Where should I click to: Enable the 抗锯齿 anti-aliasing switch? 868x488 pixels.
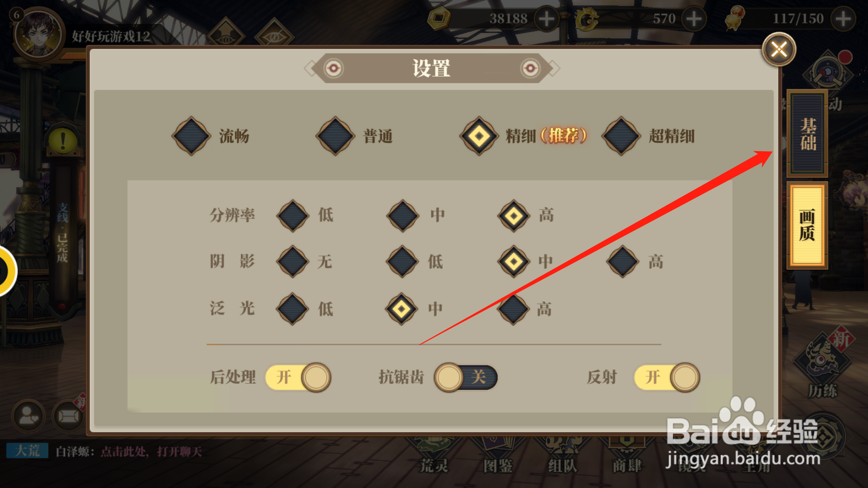[x=466, y=378]
